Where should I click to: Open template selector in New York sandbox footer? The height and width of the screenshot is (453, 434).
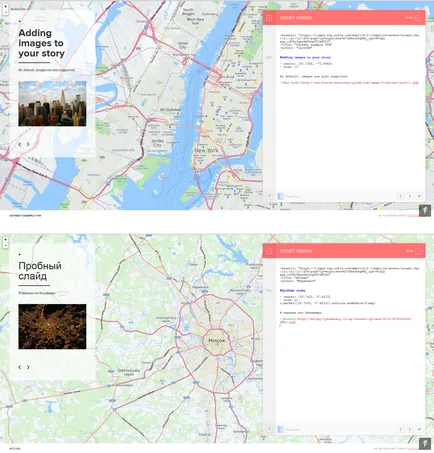(289, 196)
